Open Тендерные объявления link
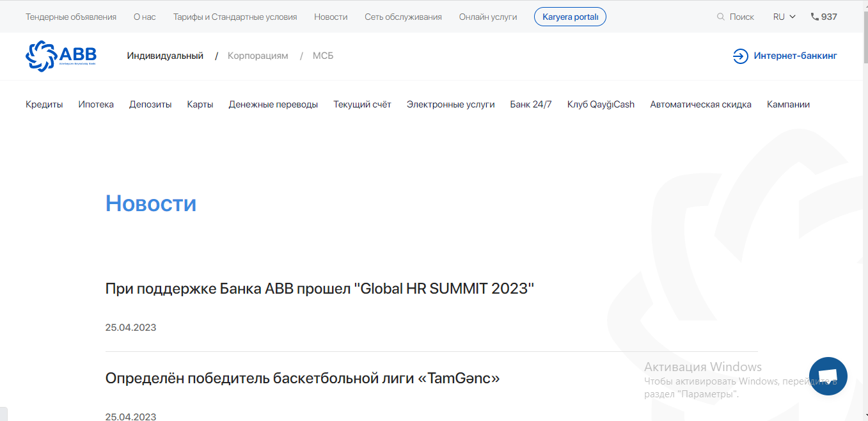Screen dimensions: 868x421 point(71,17)
